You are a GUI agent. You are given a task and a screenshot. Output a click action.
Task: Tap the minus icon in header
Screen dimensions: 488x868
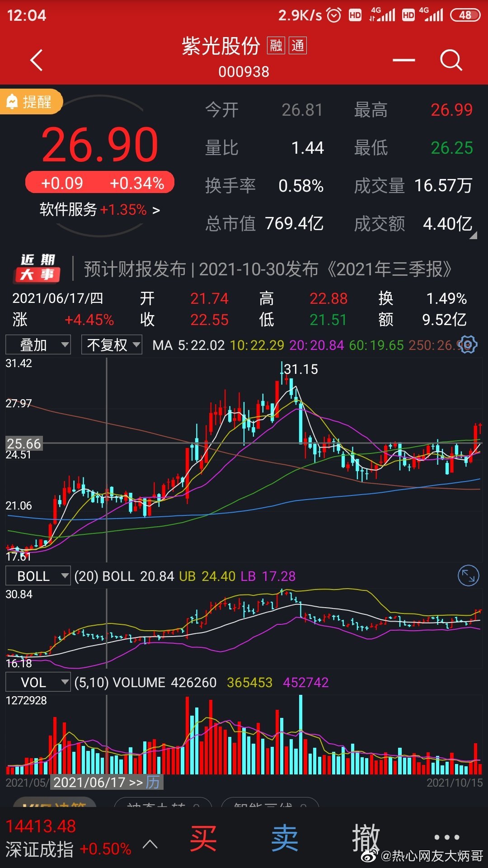point(404,60)
